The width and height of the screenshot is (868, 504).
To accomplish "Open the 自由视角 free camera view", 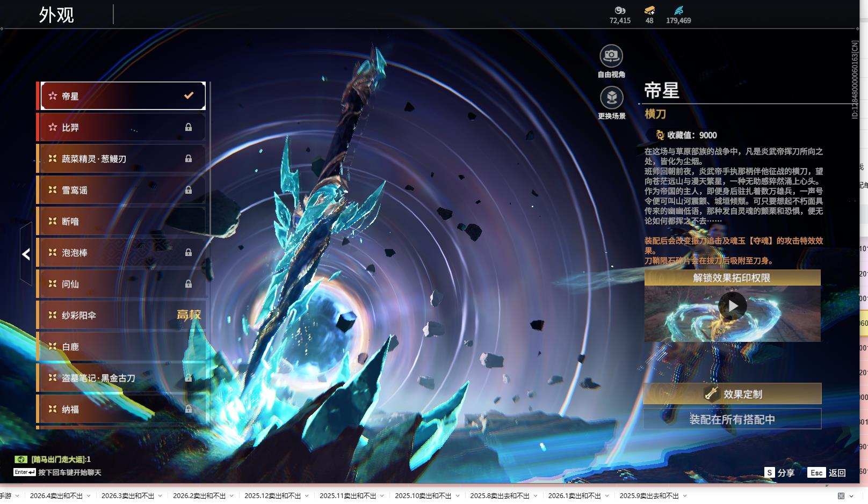I will coord(611,55).
